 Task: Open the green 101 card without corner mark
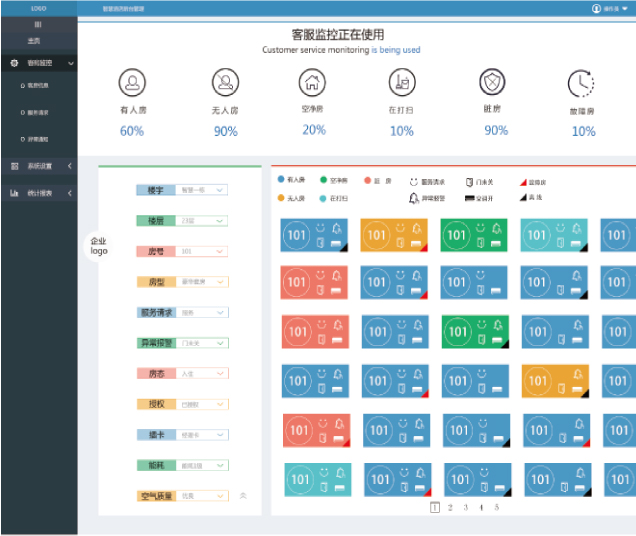tap(474, 235)
